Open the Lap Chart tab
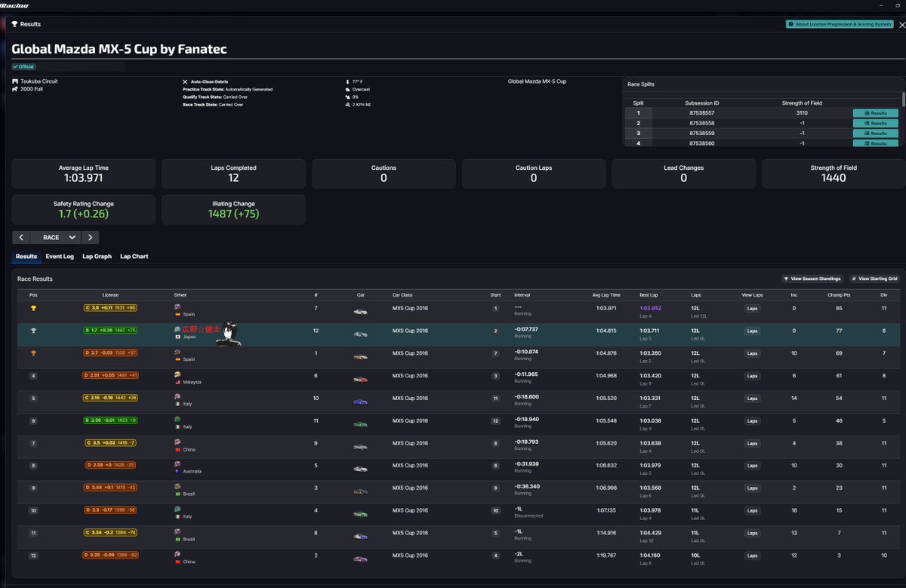This screenshot has height=588, width=906. point(134,257)
